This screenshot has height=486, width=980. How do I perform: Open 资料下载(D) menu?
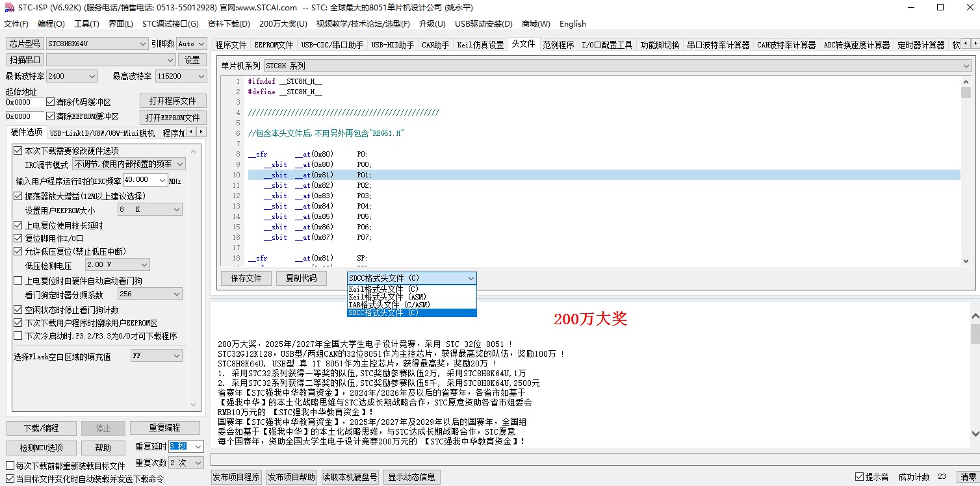(229, 24)
